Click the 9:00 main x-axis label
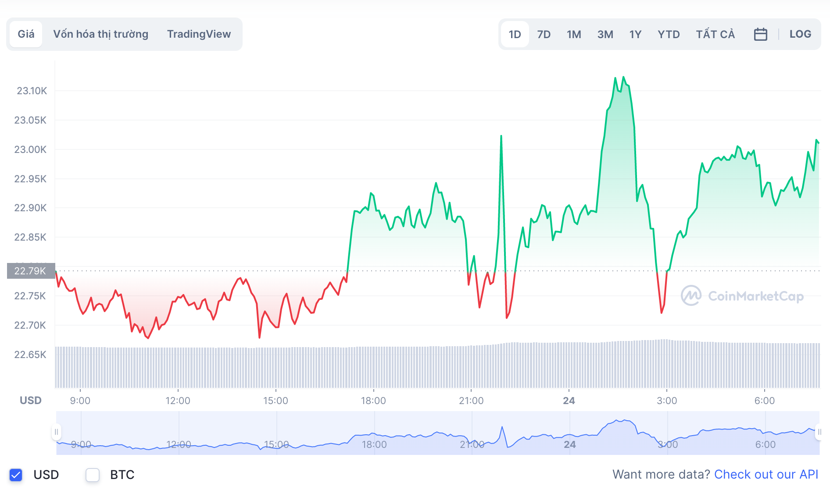Viewport: 830px width, 504px height. click(x=80, y=401)
